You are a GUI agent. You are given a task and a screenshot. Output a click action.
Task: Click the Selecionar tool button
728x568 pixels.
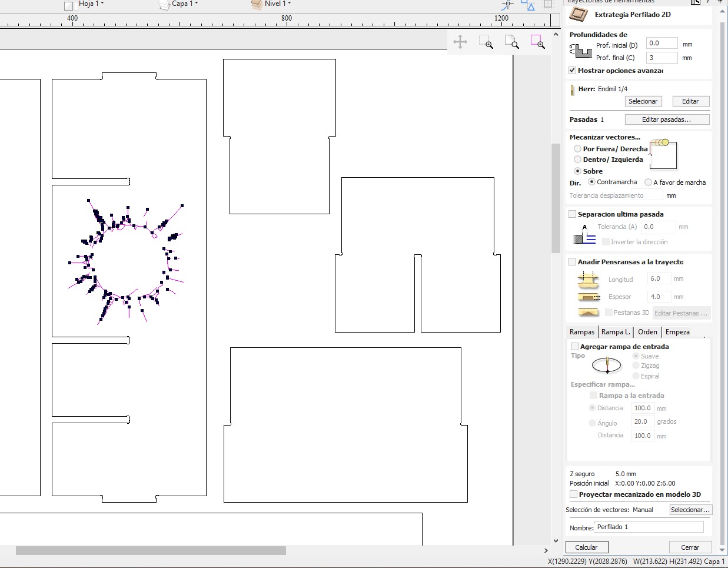[643, 101]
